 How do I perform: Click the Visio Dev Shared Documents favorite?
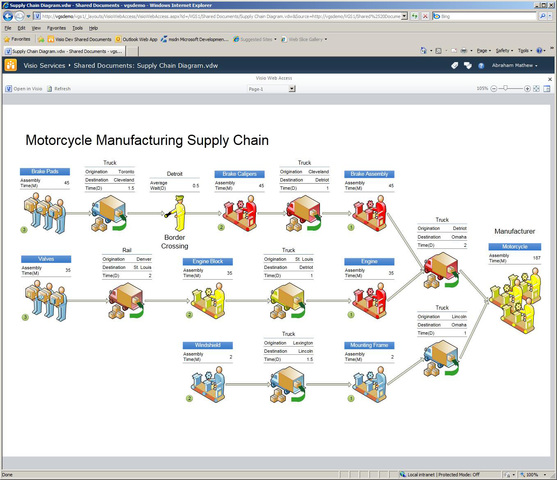point(80,39)
